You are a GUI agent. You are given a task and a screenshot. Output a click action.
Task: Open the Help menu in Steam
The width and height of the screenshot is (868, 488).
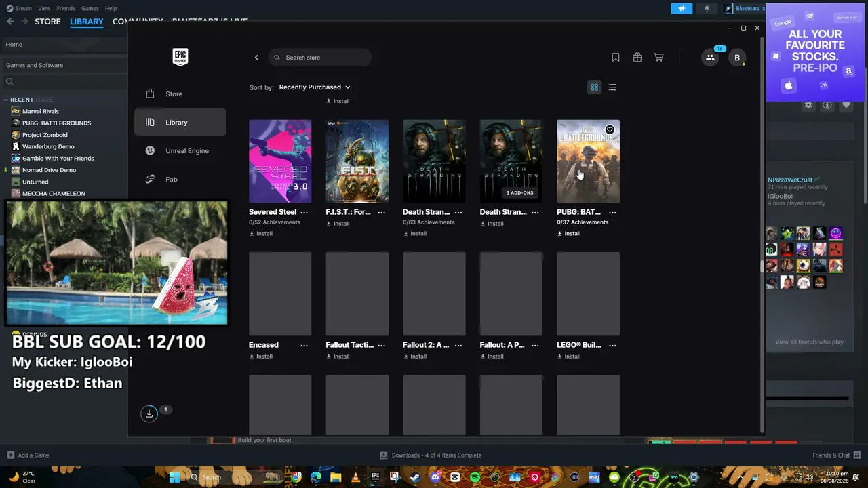pos(111,8)
